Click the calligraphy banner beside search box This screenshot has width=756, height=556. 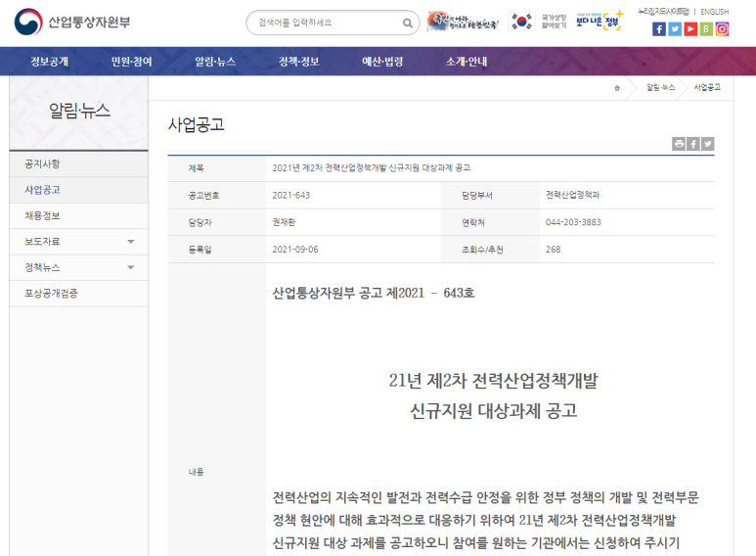463,22
